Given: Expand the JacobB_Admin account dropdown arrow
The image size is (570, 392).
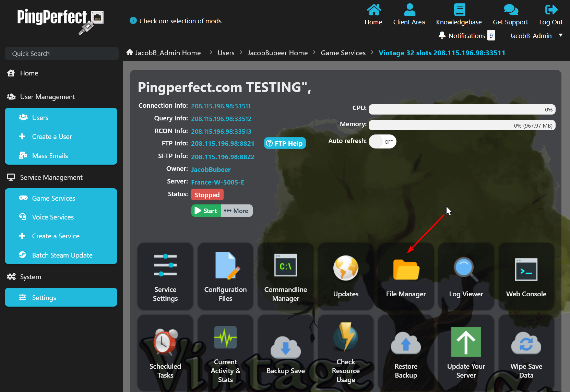Looking at the screenshot, I should coord(561,35).
